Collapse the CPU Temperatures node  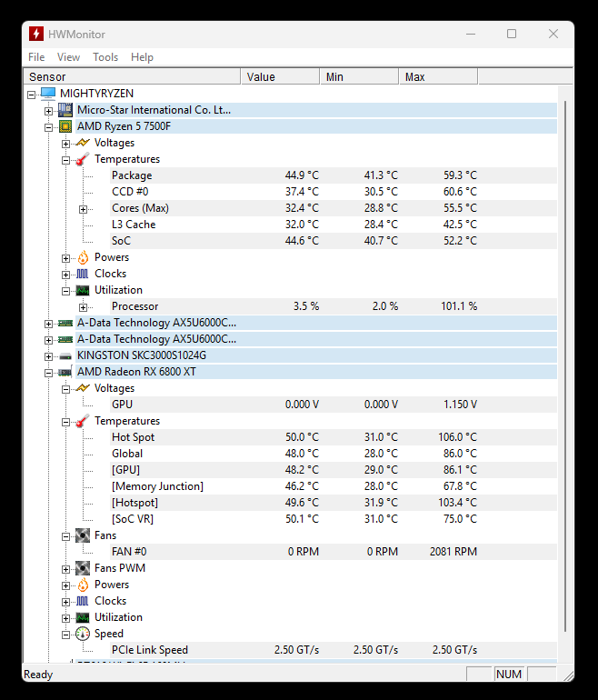tap(66, 160)
